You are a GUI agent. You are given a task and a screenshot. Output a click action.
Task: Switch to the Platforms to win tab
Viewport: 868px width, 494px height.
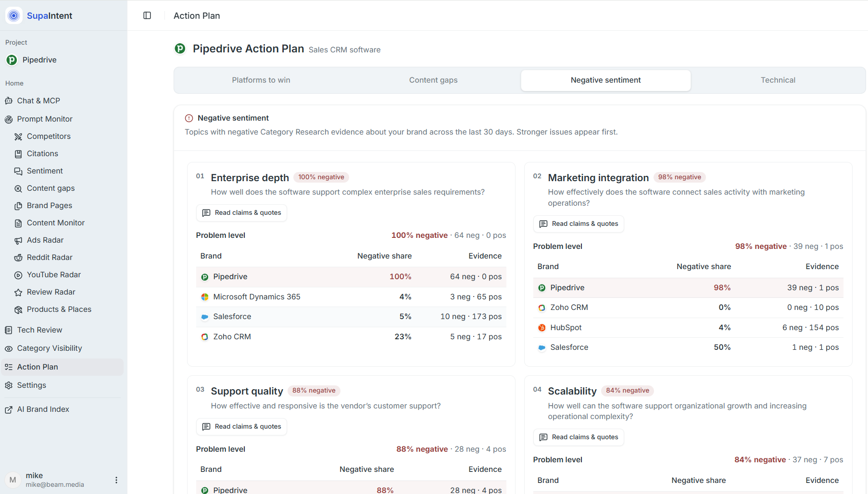[261, 80]
